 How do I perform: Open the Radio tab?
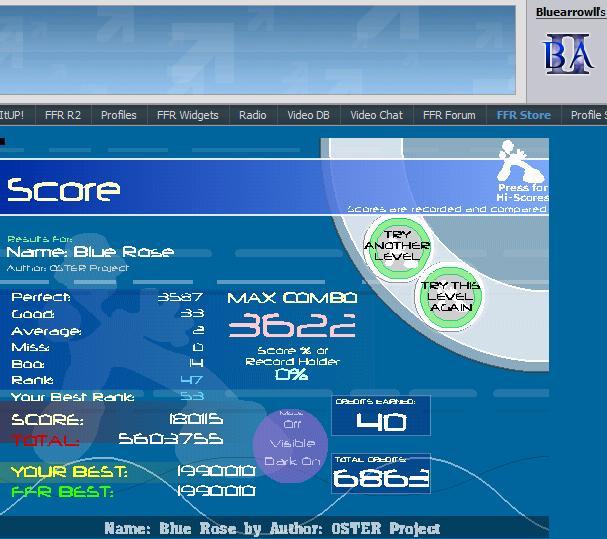click(252, 115)
